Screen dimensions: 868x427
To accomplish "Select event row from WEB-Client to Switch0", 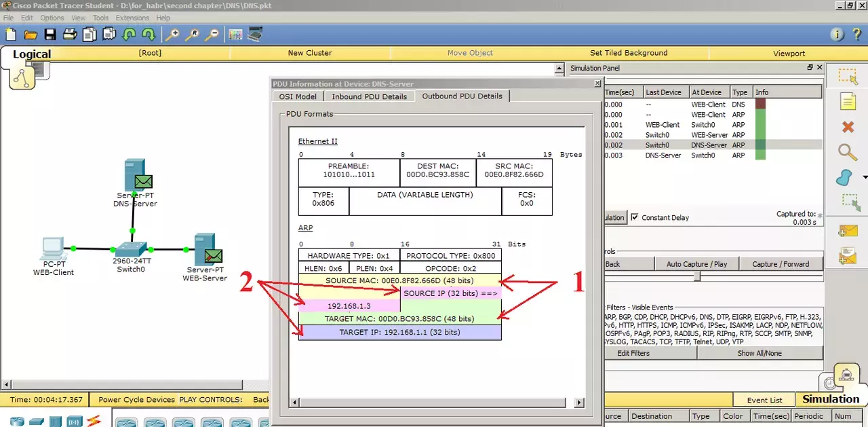I will tap(712, 125).
